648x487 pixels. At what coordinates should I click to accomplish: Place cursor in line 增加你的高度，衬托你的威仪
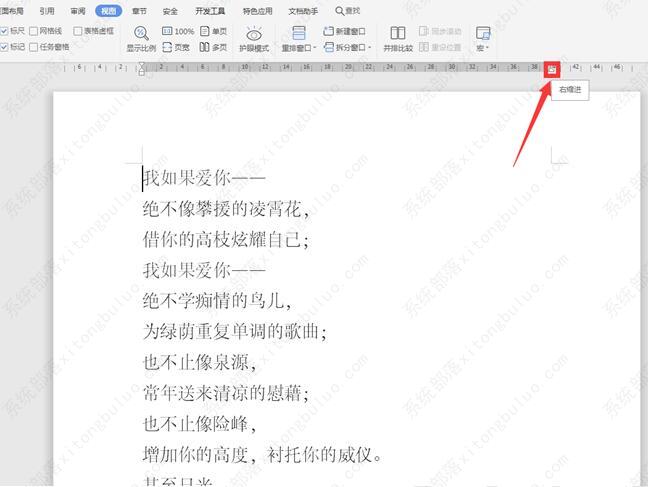tap(262, 454)
